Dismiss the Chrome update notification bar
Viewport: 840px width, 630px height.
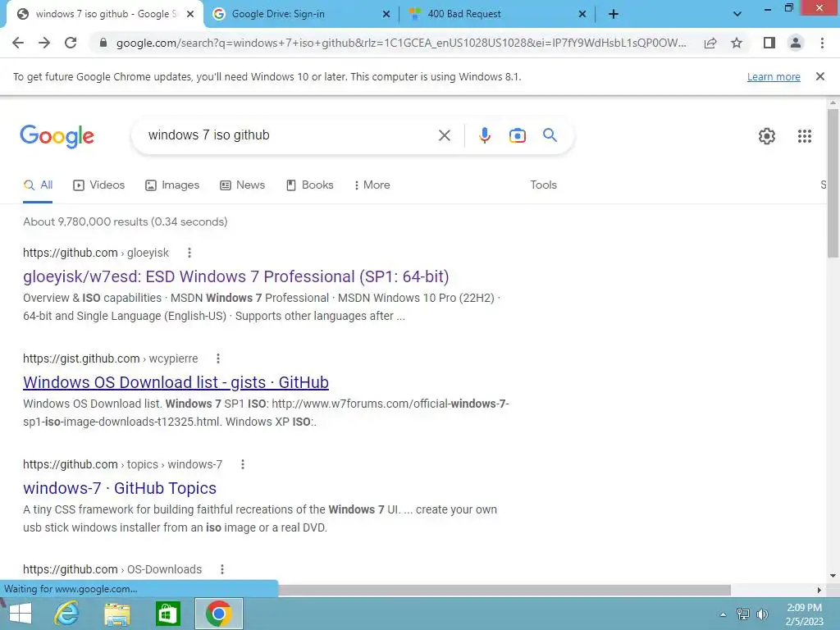click(x=819, y=76)
